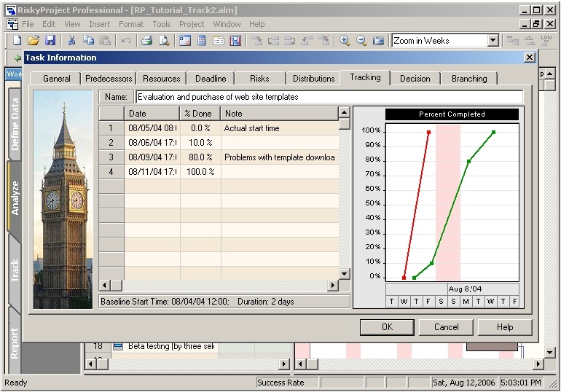The image size is (561, 392).
Task: Open the View menu
Action: pos(72,24)
